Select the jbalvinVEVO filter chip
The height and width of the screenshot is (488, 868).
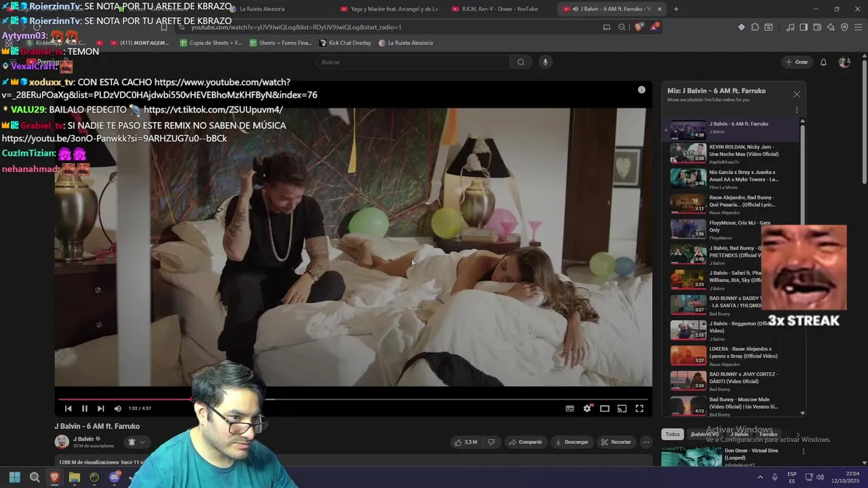[705, 434]
